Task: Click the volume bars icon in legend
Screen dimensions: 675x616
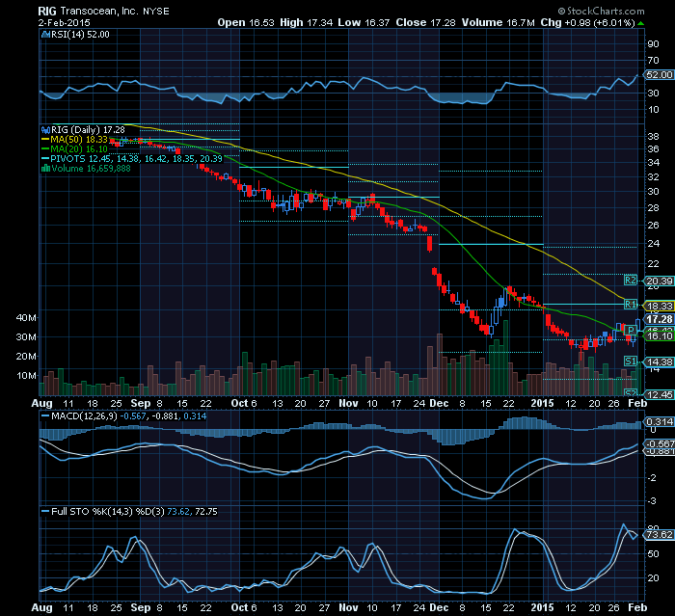Action: click(45, 169)
